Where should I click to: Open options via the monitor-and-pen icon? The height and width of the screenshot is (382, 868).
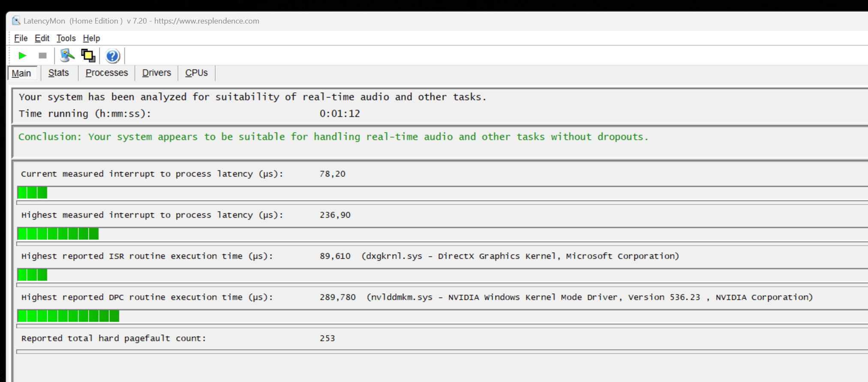point(67,56)
